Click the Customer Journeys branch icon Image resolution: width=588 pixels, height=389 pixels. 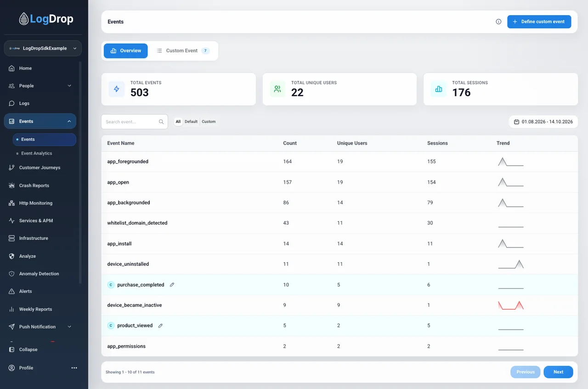tap(12, 168)
